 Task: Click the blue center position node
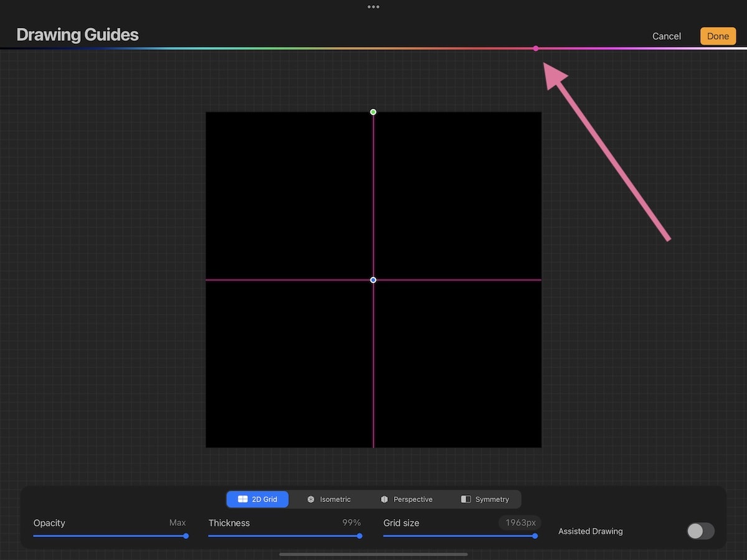coord(373,280)
